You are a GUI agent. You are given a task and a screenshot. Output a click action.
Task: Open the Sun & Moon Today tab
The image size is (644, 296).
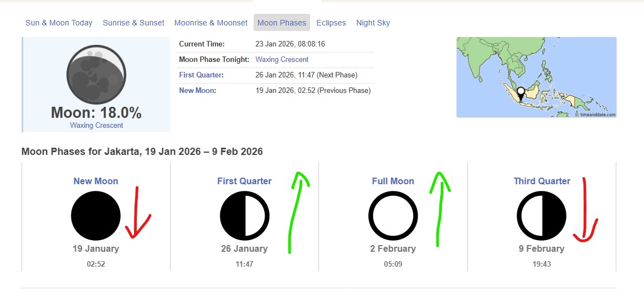pos(59,23)
